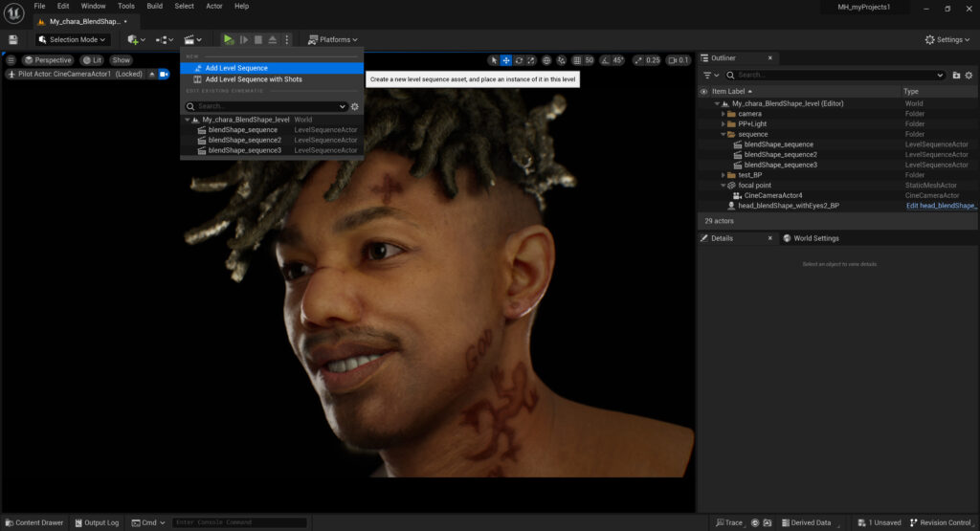The width and height of the screenshot is (980, 531).
Task: Expand the camera folder in Outliner
Action: point(724,114)
